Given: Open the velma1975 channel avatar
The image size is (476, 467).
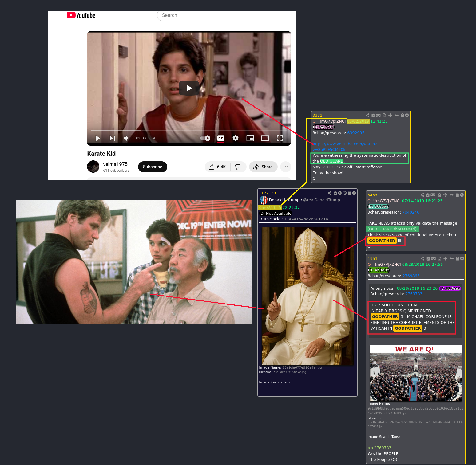Looking at the screenshot, I should pyautogui.click(x=93, y=167).
